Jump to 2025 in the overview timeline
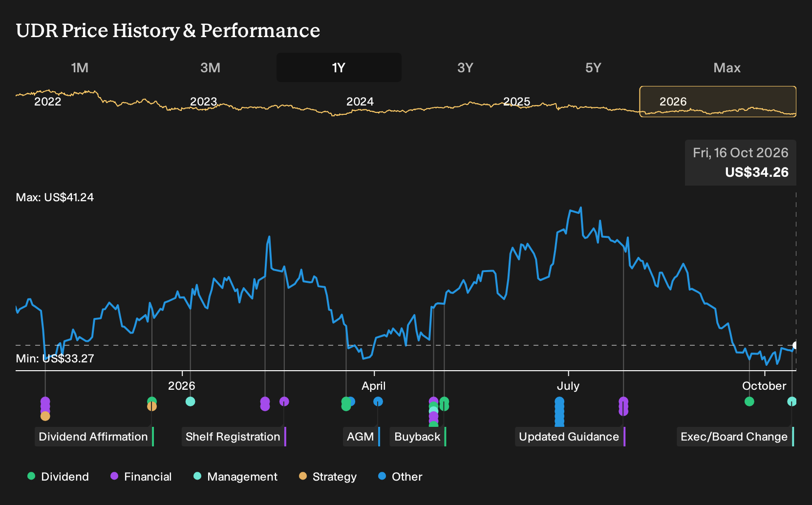 [x=517, y=102]
